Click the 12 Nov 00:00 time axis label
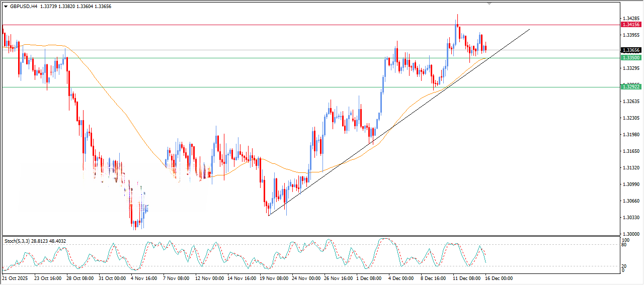This screenshot has height=285, width=644. tap(209, 278)
